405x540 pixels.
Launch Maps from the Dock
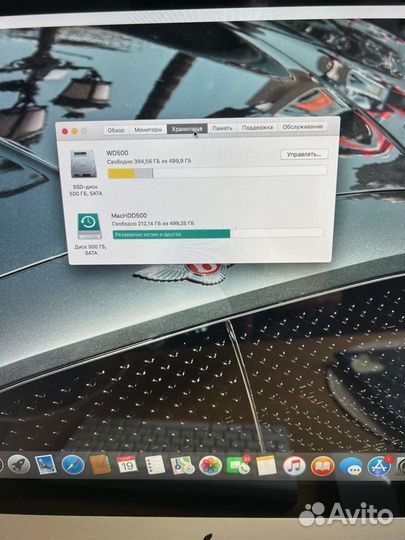click(182, 466)
